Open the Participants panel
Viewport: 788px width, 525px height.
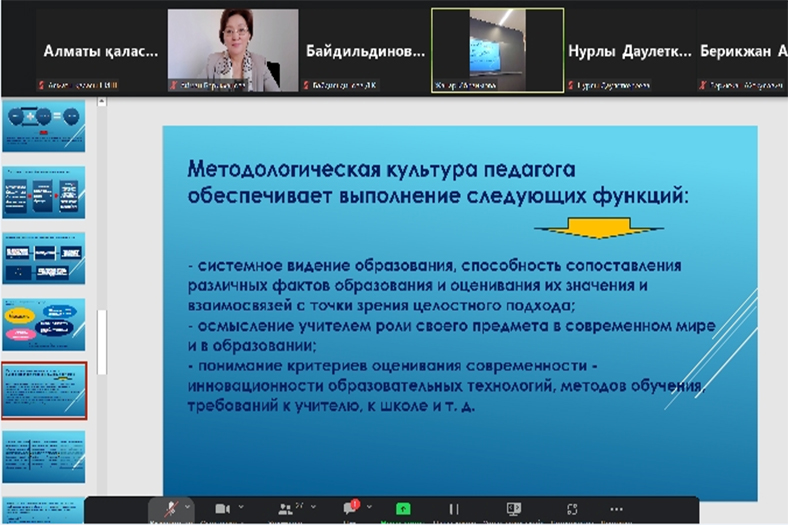click(282, 509)
